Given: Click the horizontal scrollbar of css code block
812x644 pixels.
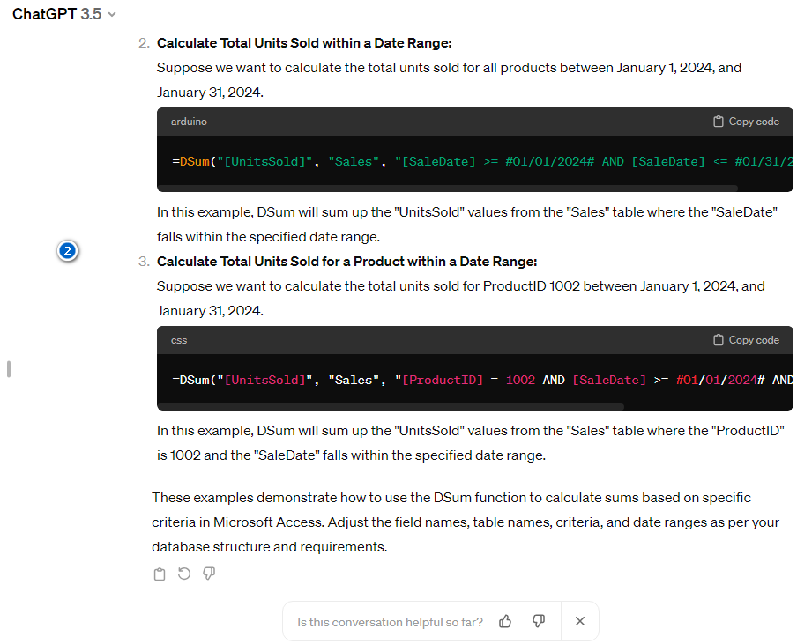Looking at the screenshot, I should pyautogui.click(x=391, y=406).
